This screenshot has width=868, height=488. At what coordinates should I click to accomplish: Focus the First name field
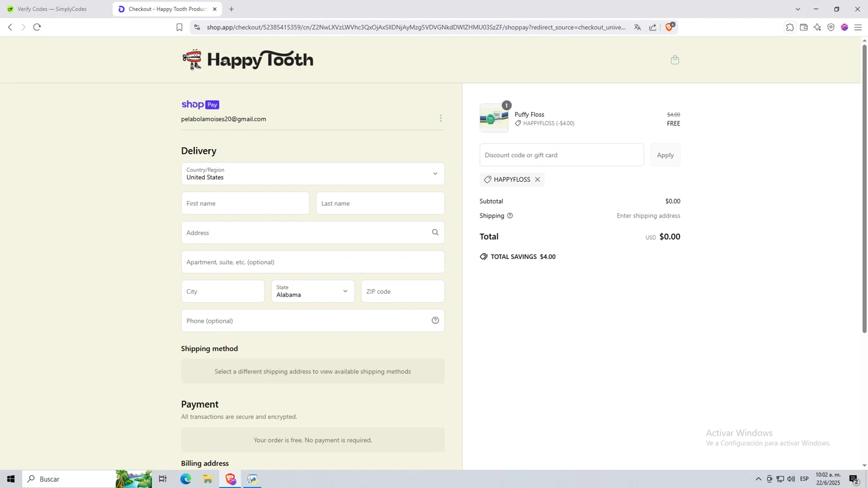pos(245,203)
